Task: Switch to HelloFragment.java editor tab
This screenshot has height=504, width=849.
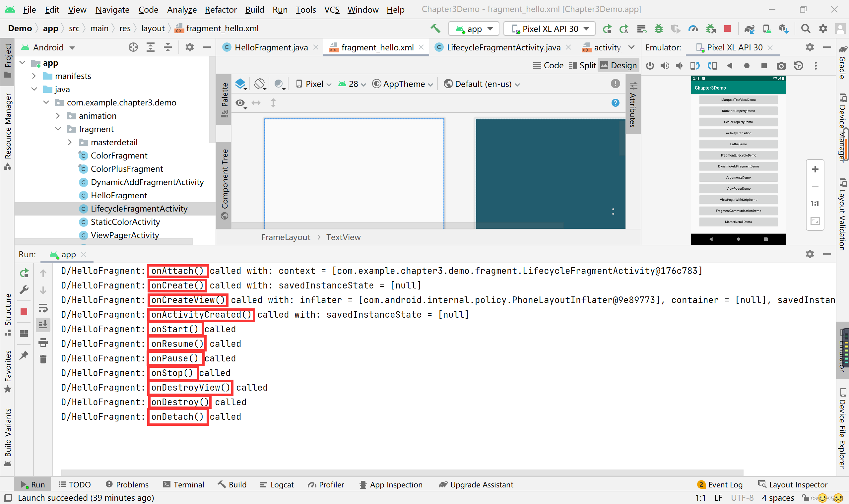Action: (271, 47)
